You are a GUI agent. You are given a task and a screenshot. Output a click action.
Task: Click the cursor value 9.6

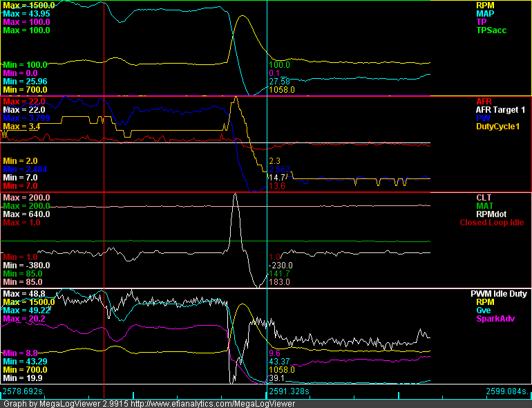tap(274, 353)
